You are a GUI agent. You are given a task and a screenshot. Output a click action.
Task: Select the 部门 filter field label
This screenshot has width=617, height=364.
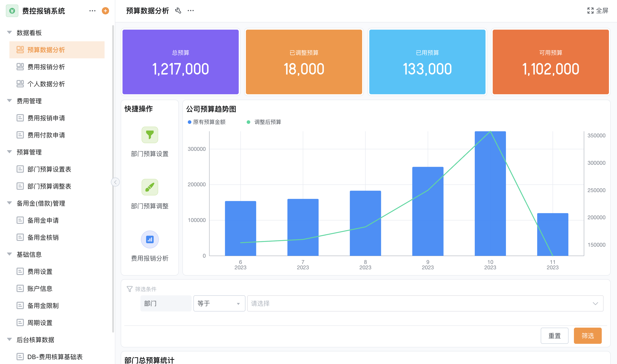pos(166,303)
